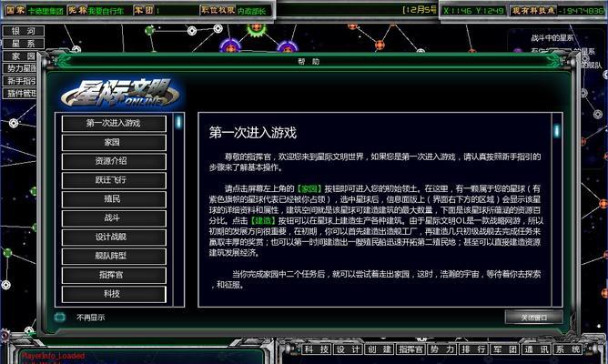Open 军团 in the bottom toolbar
Screen dimensions: 608x364
505,349
